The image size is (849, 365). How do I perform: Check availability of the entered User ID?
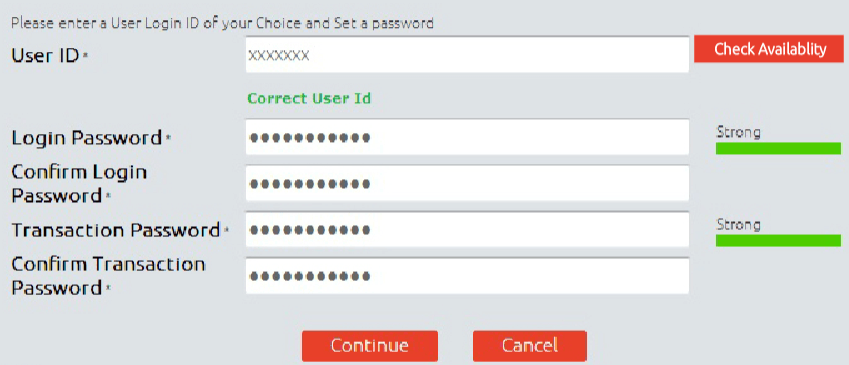(769, 49)
